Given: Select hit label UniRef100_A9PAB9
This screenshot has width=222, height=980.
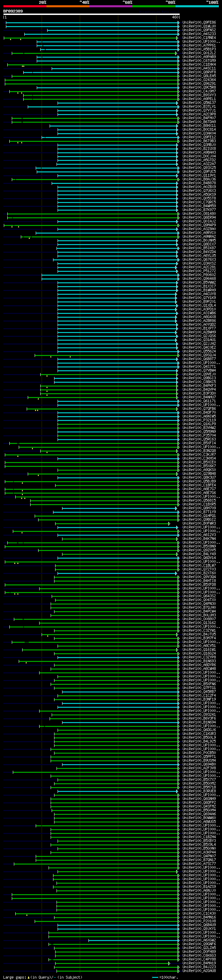Looking at the screenshot, I should pyautogui.click(x=199, y=57).
